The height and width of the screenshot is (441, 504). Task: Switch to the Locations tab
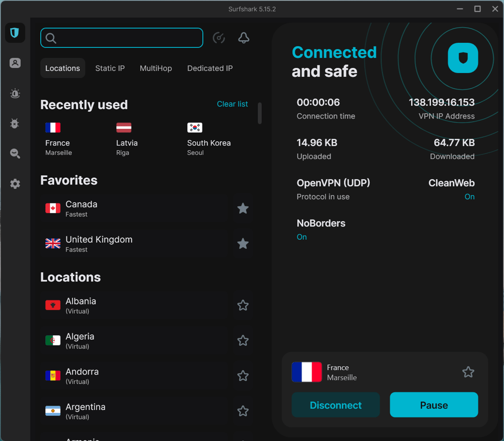(63, 68)
